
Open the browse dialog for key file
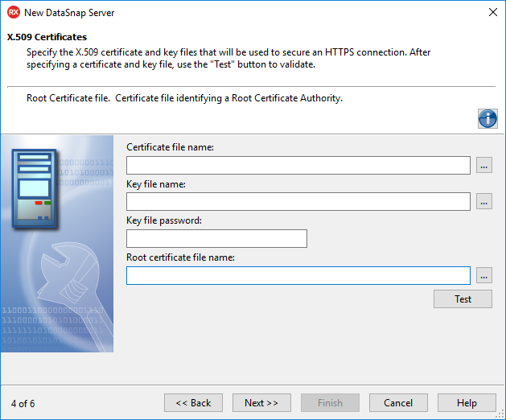pos(483,202)
